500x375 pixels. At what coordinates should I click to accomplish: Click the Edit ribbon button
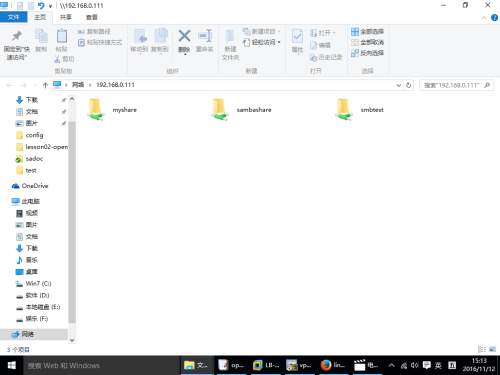[x=320, y=45]
